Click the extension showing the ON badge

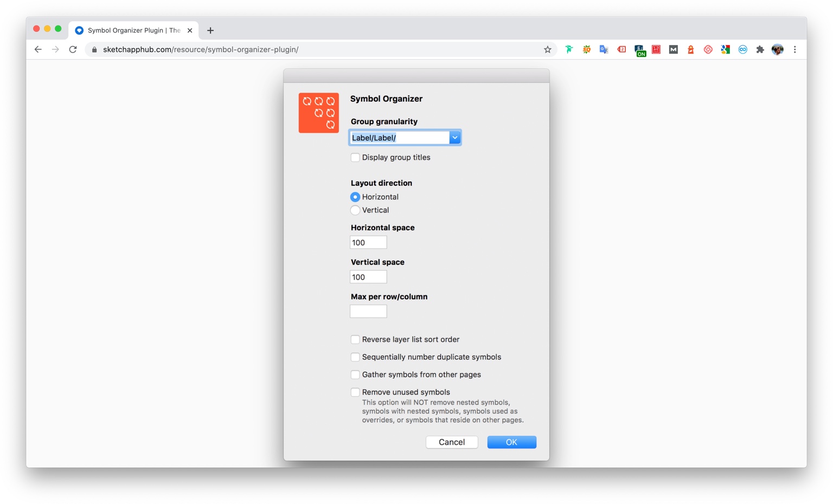point(640,50)
